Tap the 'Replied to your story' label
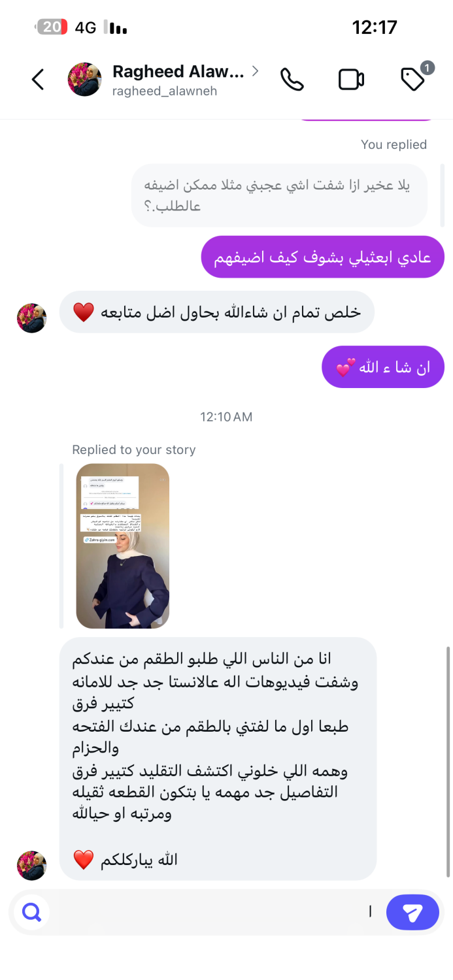This screenshot has height=980, width=453. tap(134, 449)
